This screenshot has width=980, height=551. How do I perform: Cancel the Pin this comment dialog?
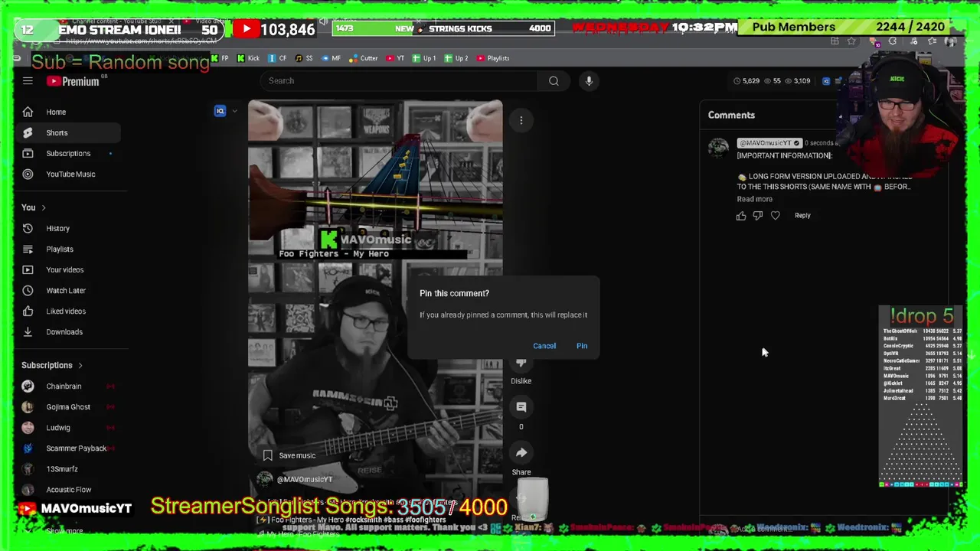[544, 346]
